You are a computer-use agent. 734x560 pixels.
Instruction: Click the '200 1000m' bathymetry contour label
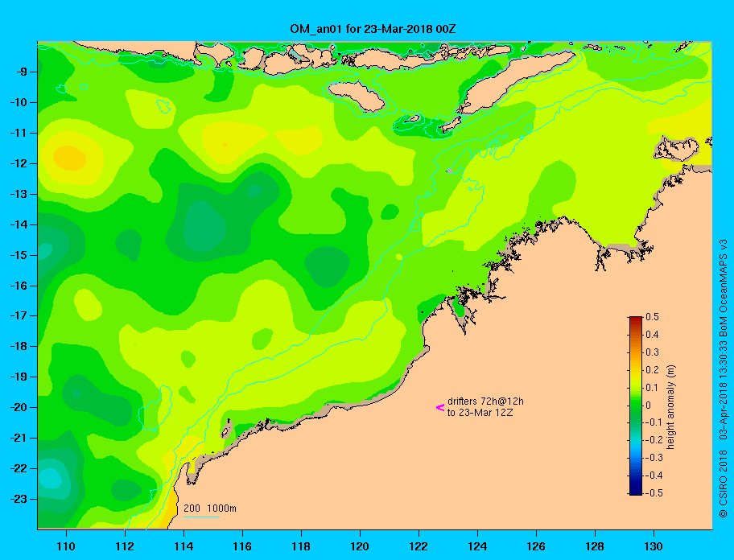[210, 509]
